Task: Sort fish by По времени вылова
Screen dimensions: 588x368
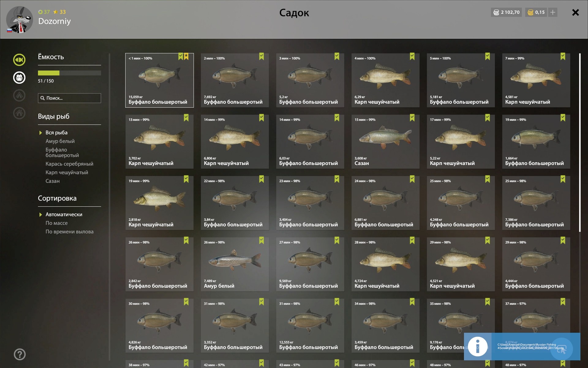Action: pyautogui.click(x=70, y=232)
